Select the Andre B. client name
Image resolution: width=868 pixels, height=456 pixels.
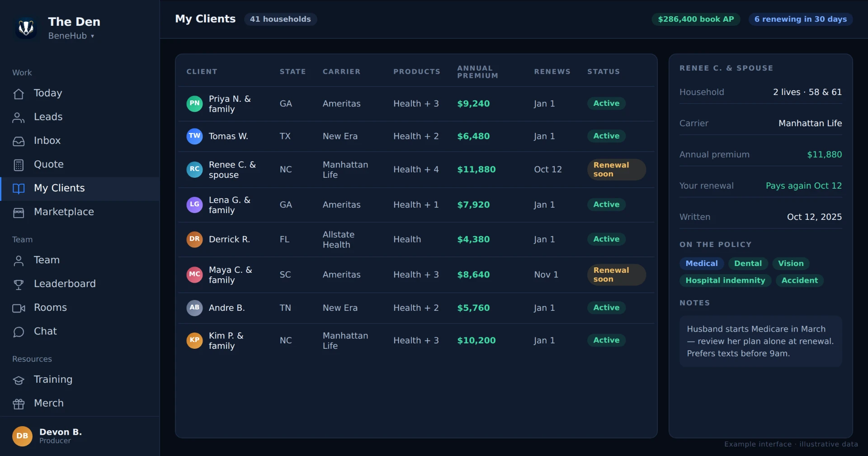tap(226, 308)
